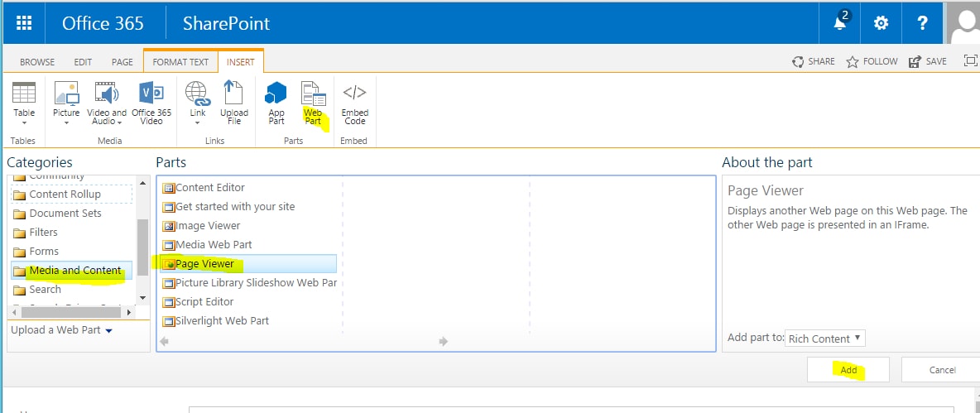Choose the Content Editor web part
The width and height of the screenshot is (980, 413).
click(204, 187)
